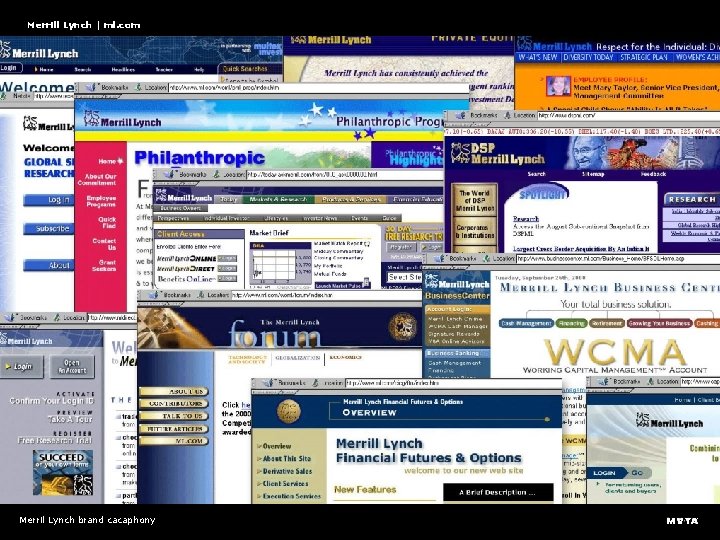The height and width of the screenshot is (540, 720).
Task: Click Bookmarks icon in Philanthropic Programs window toolbar
Action: point(91,87)
